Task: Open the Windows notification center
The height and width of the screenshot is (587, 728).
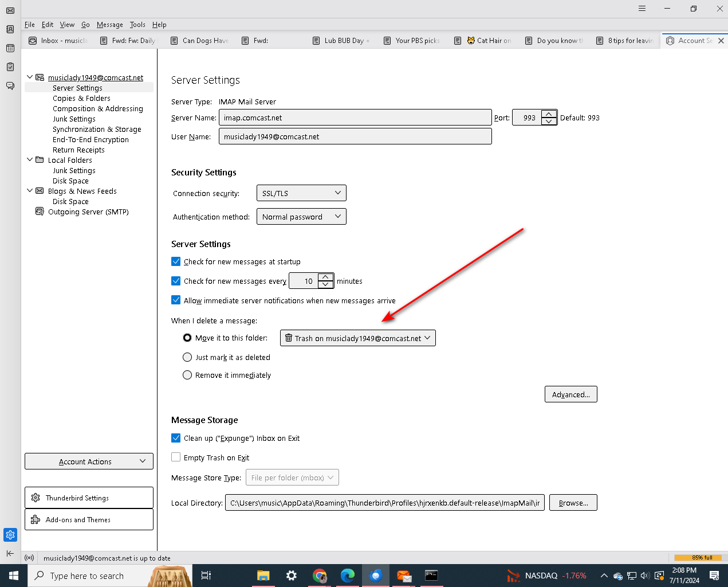Action: coord(714,576)
